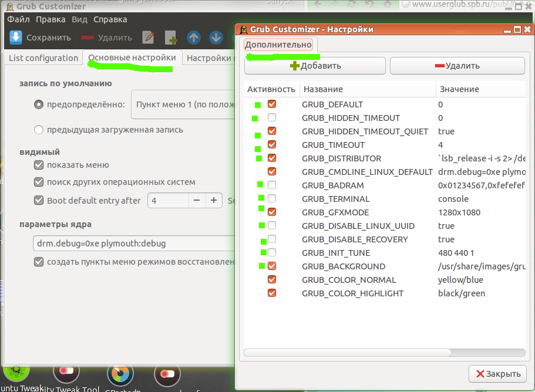Sort by Активность column header
The image size is (535, 392).
[x=271, y=89]
